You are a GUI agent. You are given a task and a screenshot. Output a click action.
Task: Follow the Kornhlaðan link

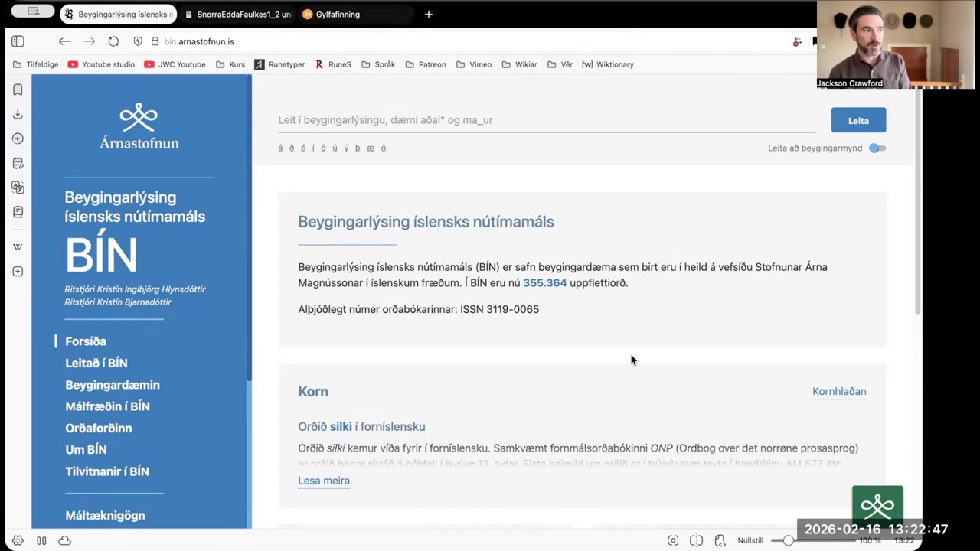(839, 391)
